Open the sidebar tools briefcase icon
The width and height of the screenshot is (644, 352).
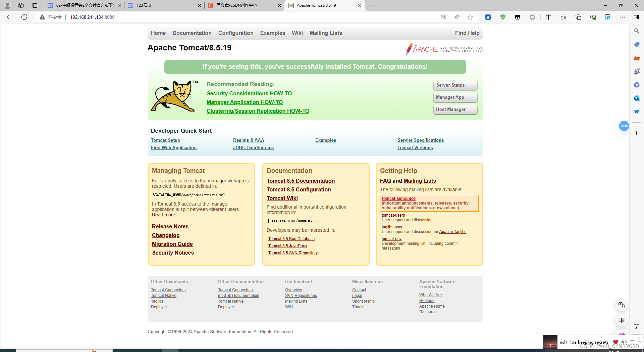[637, 58]
